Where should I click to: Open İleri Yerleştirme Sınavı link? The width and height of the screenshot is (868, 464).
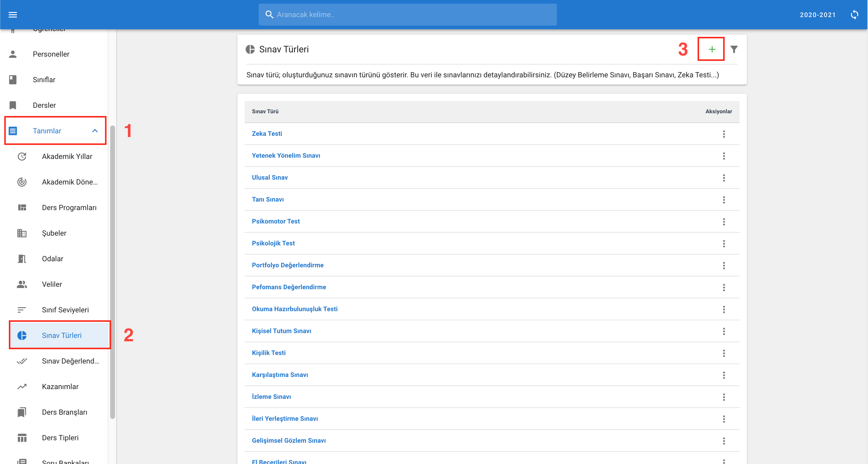coord(285,418)
